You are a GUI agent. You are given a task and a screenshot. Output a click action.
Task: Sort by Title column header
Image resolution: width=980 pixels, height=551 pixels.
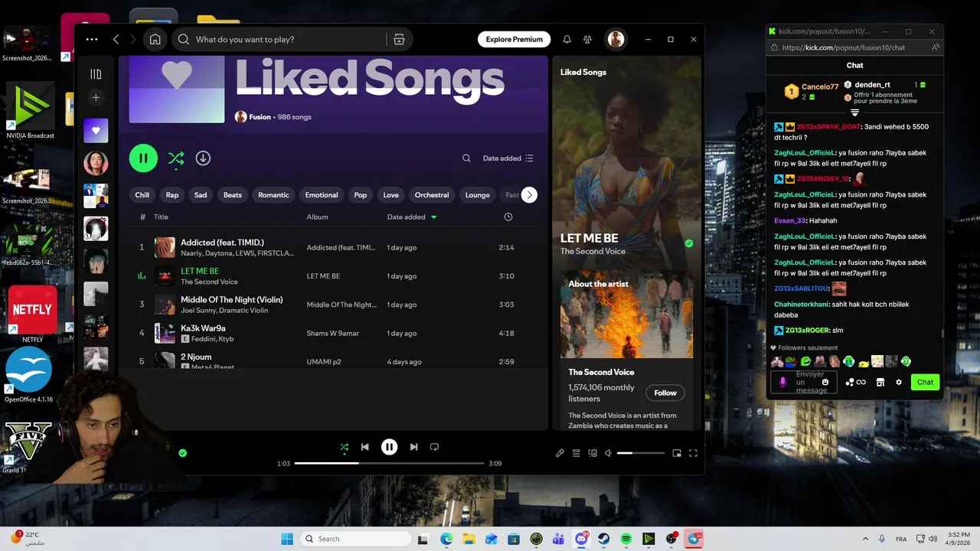tap(161, 217)
